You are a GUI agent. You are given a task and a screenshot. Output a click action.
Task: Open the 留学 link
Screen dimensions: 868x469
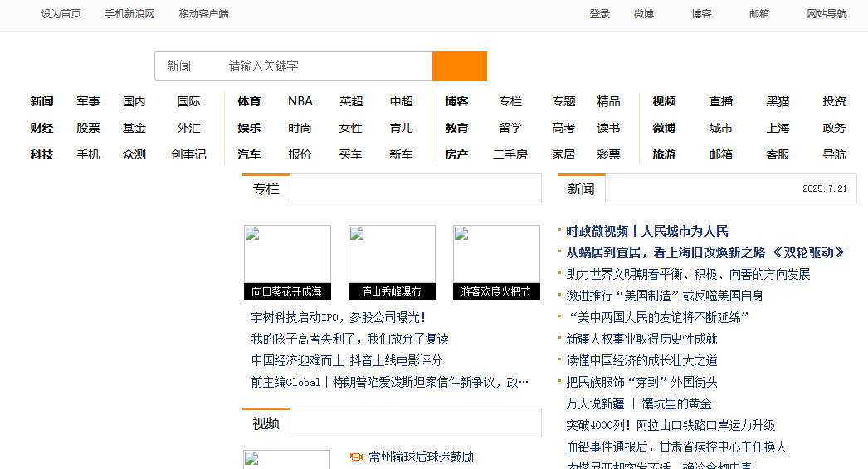(x=510, y=128)
